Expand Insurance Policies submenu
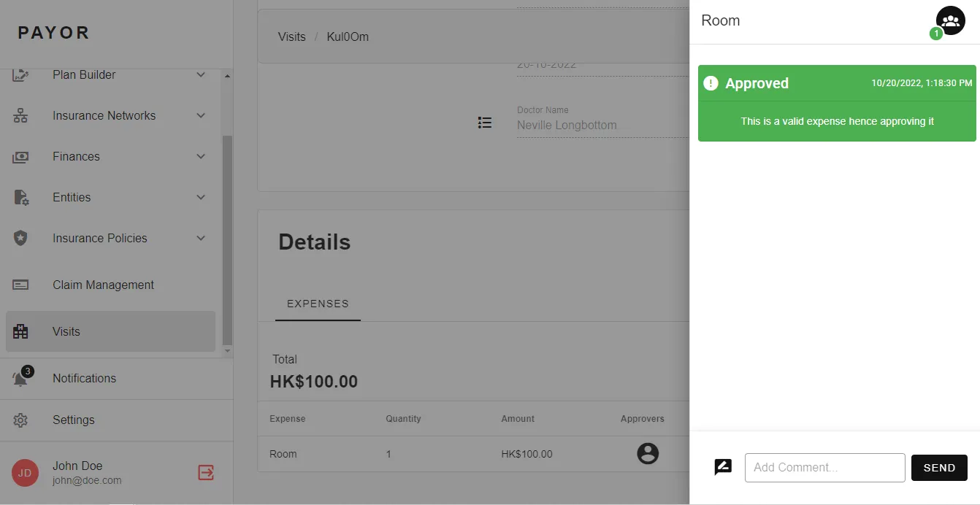 (201, 238)
